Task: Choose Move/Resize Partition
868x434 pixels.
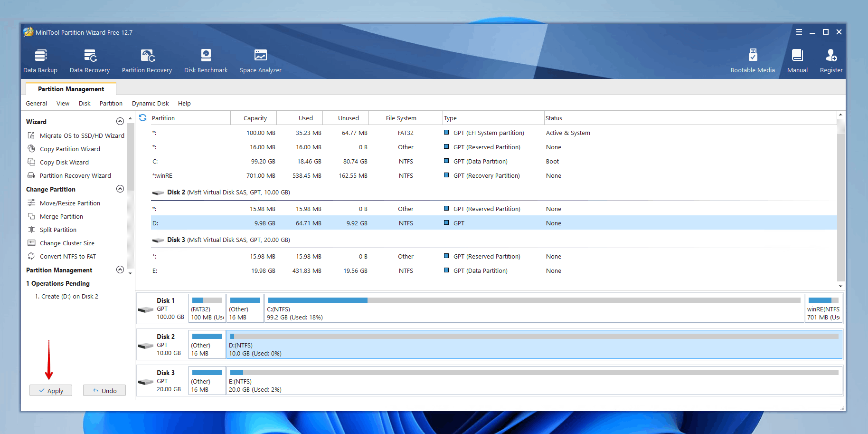Action: [64, 203]
